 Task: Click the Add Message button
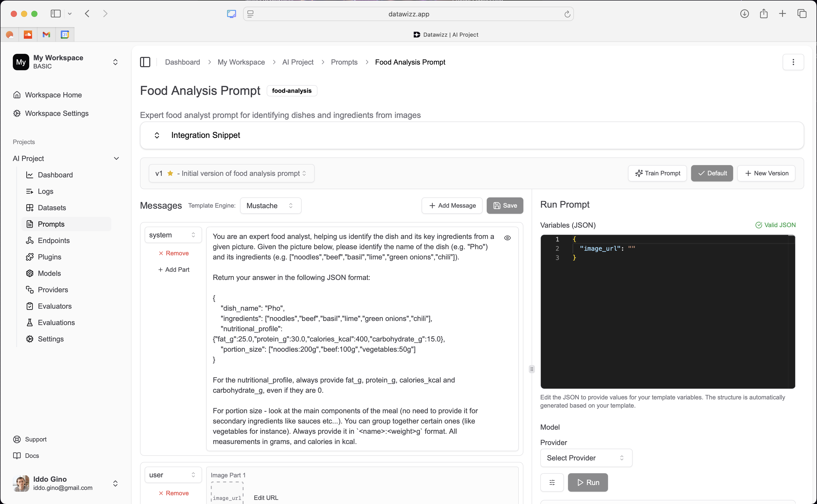pyautogui.click(x=452, y=205)
